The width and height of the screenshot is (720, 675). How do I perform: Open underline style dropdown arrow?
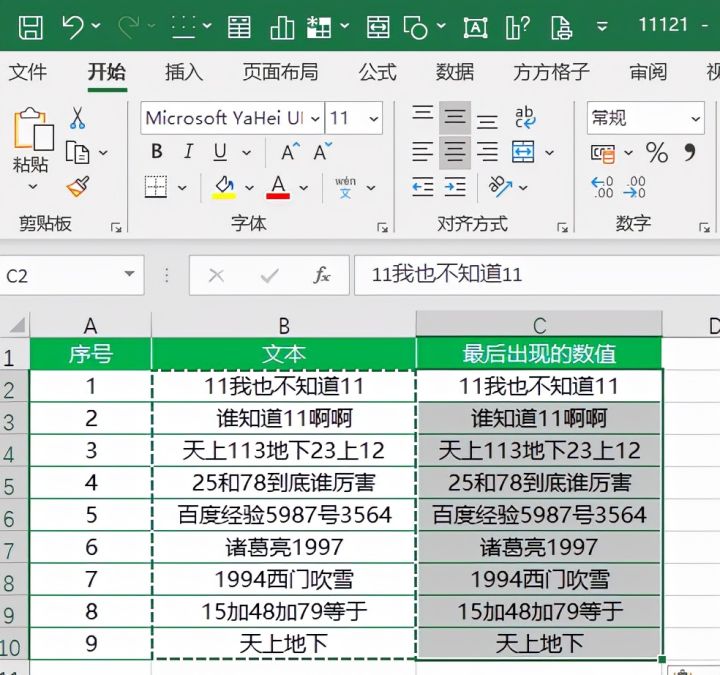point(247,152)
